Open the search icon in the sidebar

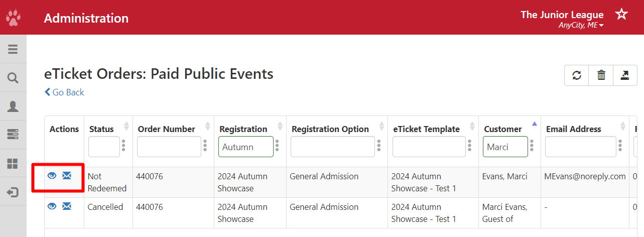tap(13, 78)
